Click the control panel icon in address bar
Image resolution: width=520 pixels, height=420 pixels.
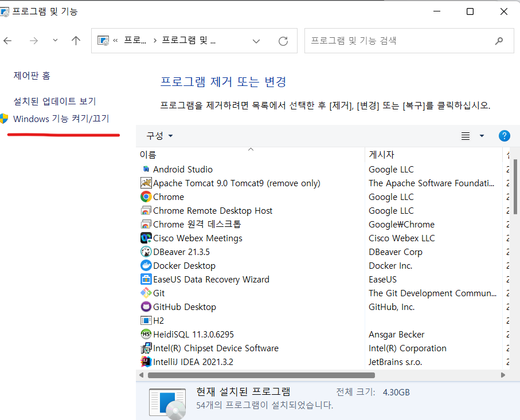point(103,41)
